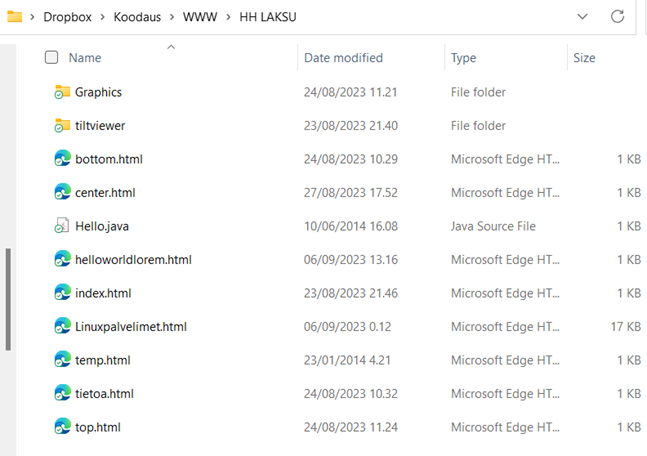Expand the chevron after Koodaus breadcrumb

tap(170, 17)
